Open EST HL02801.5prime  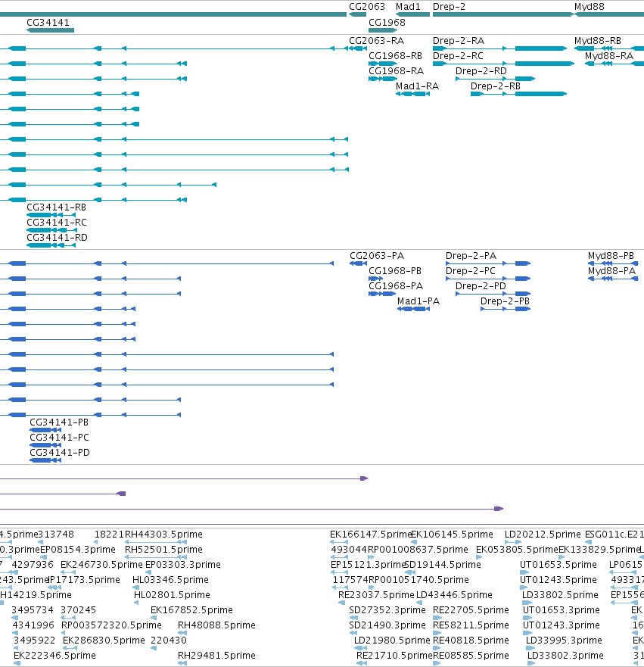[172, 595]
